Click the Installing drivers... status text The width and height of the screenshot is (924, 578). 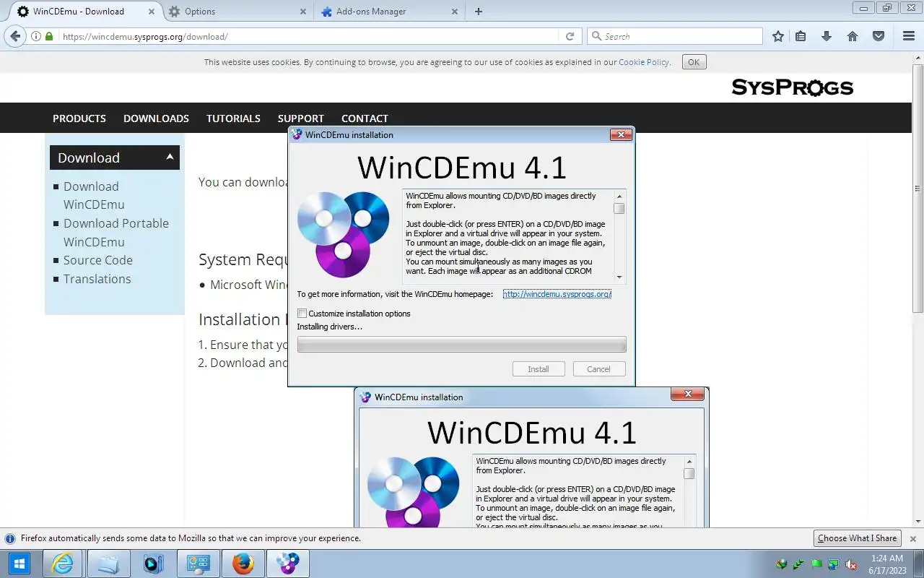click(x=330, y=327)
